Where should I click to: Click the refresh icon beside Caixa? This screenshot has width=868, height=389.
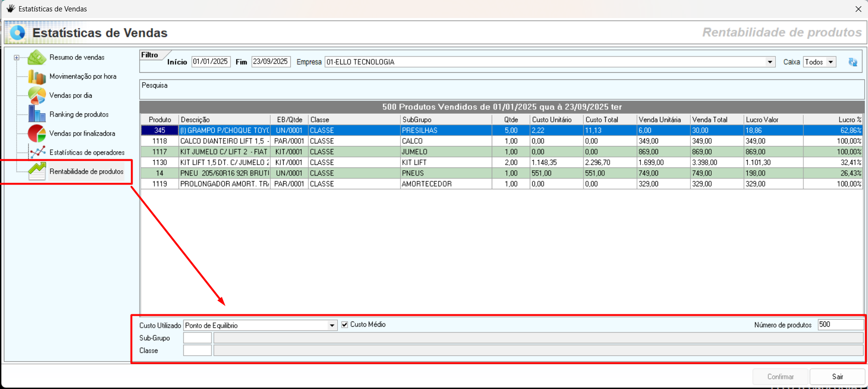point(853,62)
